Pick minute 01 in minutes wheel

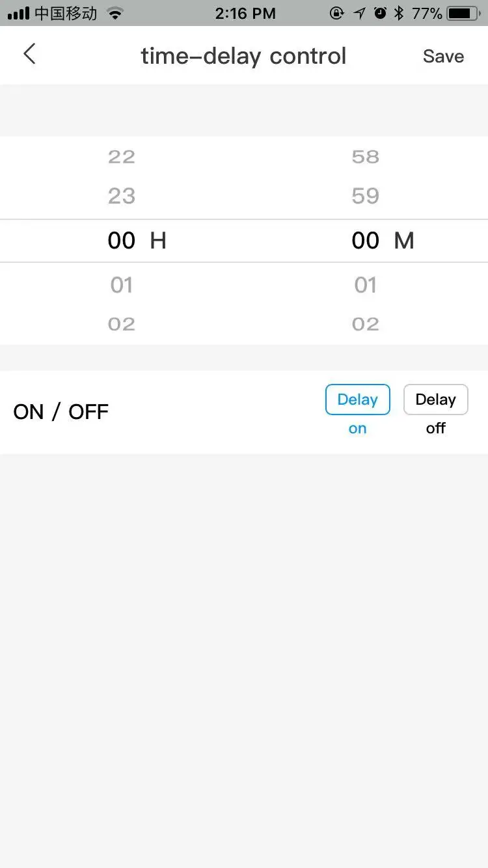365,285
